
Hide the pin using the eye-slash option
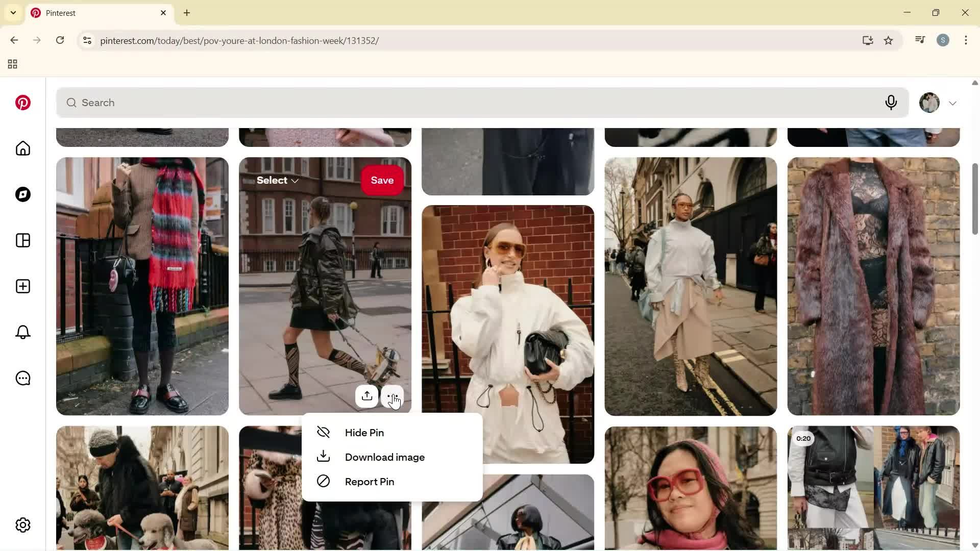click(364, 432)
